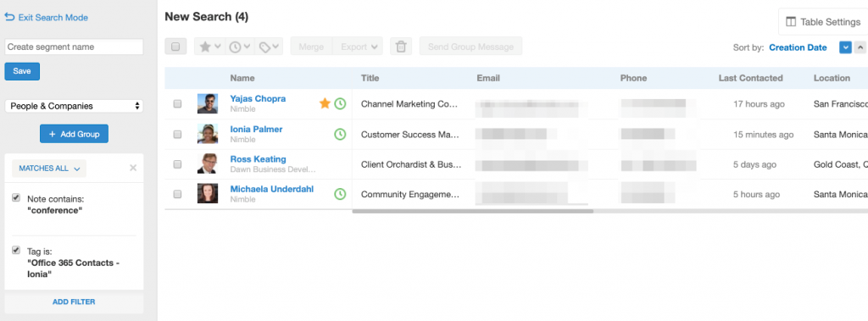Uncheck the Note contains "conference" filter
The width and height of the screenshot is (868, 321).
point(16,198)
